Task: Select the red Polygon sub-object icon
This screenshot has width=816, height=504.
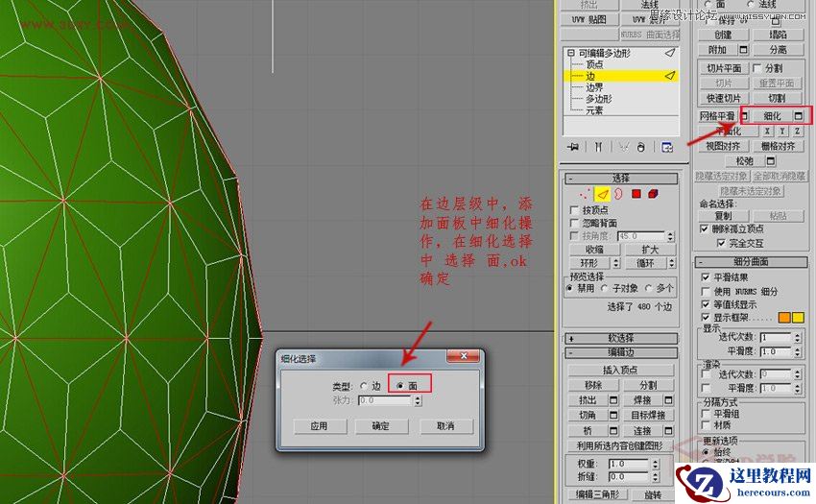Action: (x=636, y=194)
